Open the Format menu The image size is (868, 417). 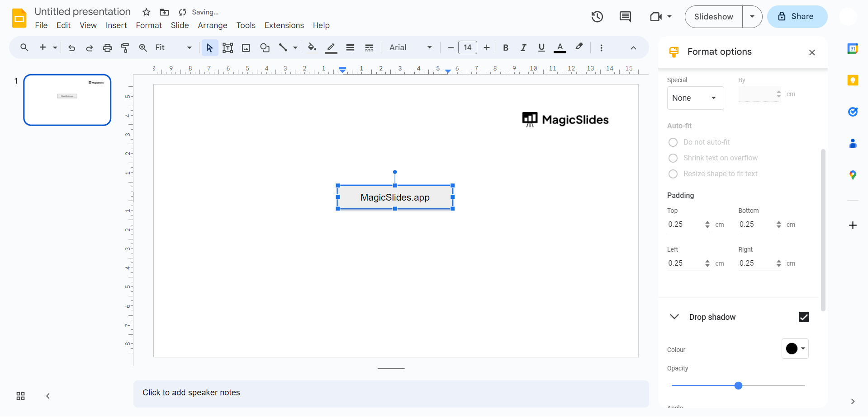pyautogui.click(x=149, y=25)
